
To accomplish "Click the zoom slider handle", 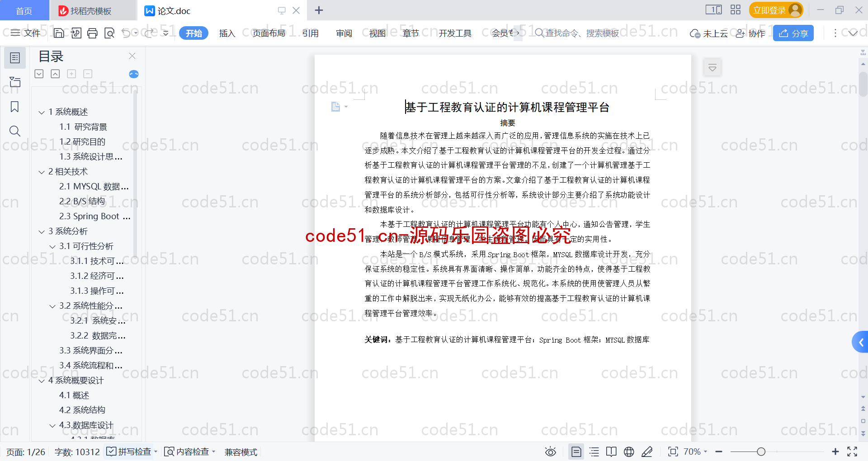I will [761, 452].
